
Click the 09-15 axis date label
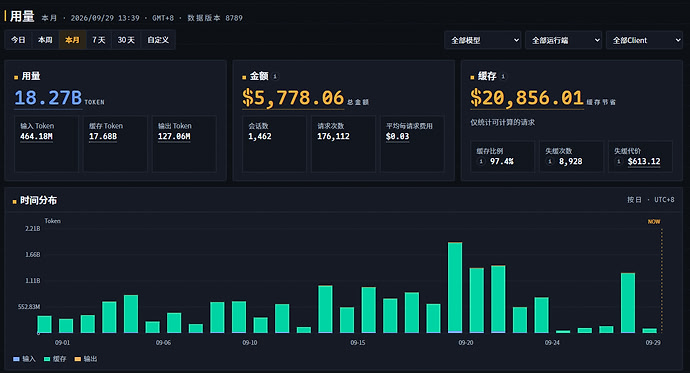click(x=358, y=343)
